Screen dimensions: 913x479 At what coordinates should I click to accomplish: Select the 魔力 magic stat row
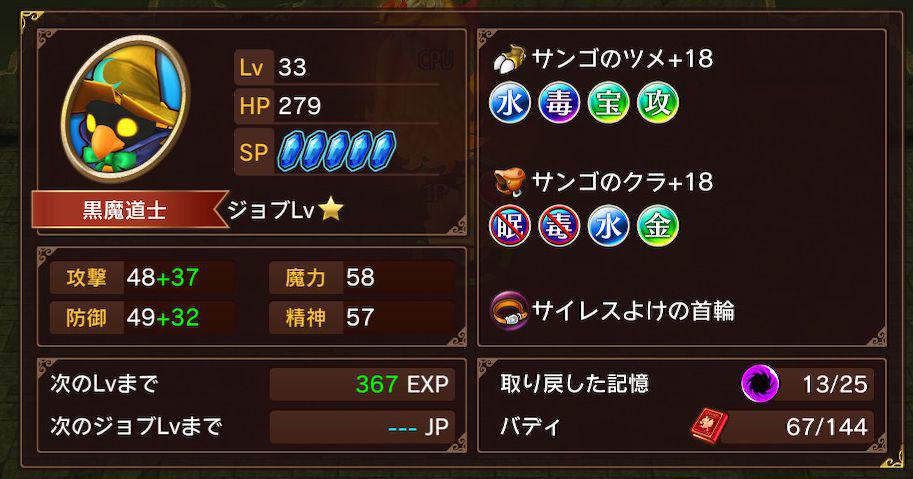[x=362, y=278]
